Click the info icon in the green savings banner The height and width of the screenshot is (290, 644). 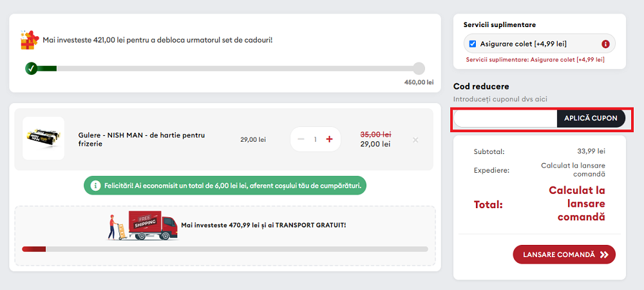click(95, 186)
